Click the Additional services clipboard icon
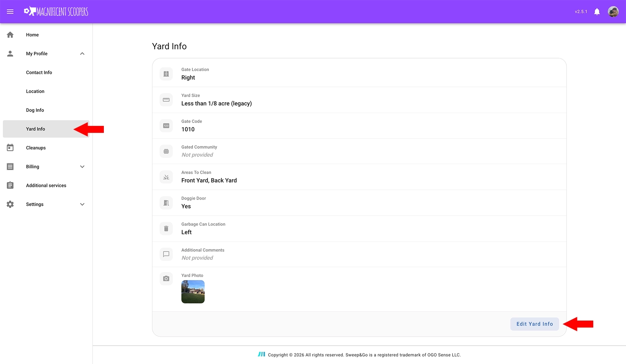 click(10, 185)
